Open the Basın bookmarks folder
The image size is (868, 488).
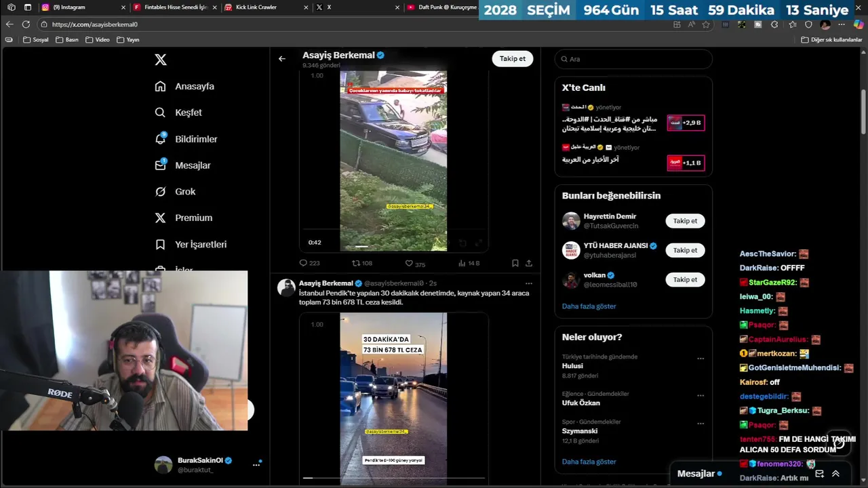point(67,40)
